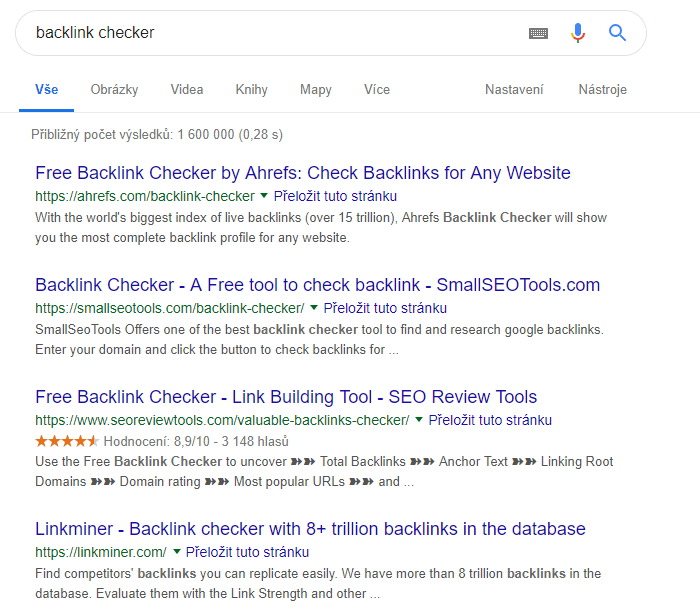The width and height of the screenshot is (700, 614).
Task: Click the seoreviewtools.com valuable-backlinks-checker URL
Action: (x=222, y=420)
